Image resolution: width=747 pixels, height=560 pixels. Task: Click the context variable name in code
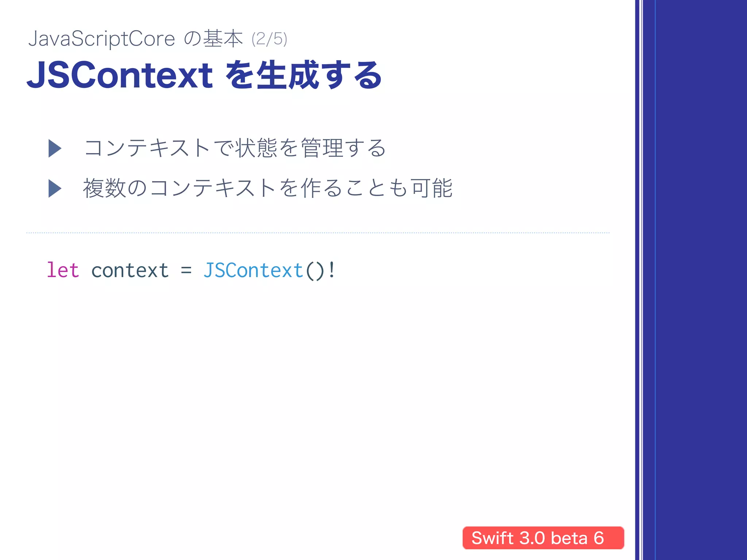(130, 271)
